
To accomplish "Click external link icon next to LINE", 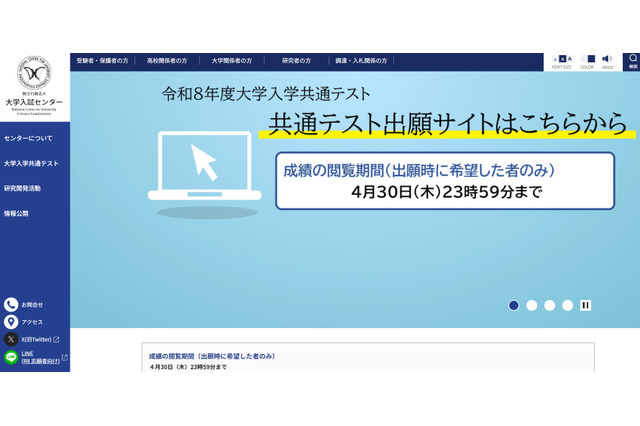I will [64, 357].
